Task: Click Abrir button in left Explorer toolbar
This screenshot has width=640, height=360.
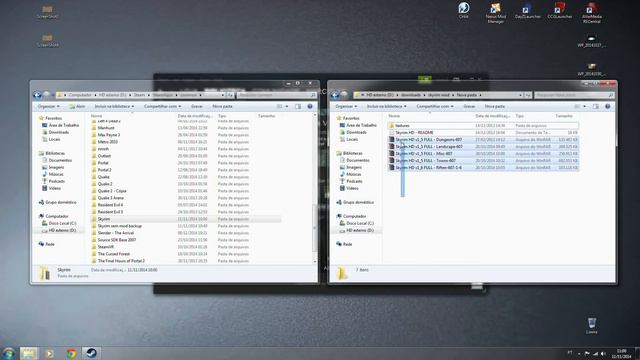Action: [77, 107]
